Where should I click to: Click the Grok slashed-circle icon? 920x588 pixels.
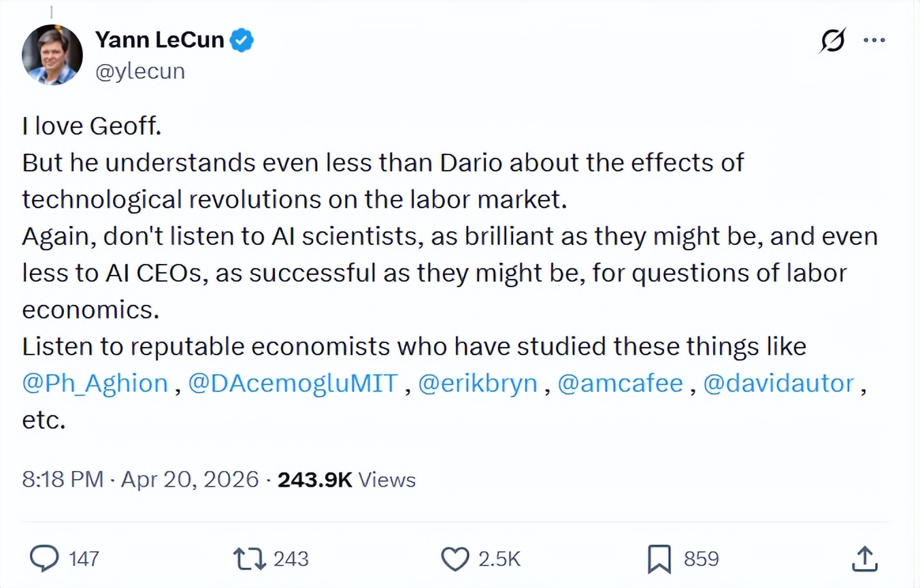pyautogui.click(x=832, y=41)
